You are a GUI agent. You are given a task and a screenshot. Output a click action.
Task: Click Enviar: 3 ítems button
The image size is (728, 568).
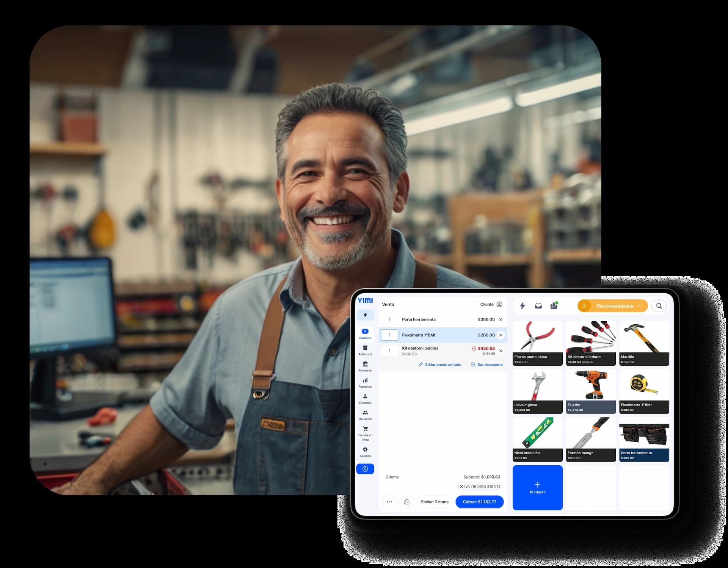435,502
